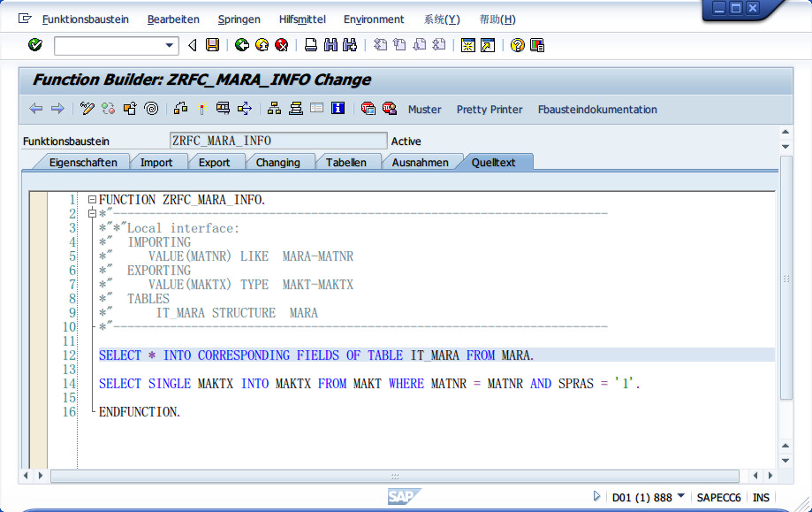Switch to the Changing tab
The image size is (812, 512).
[277, 162]
